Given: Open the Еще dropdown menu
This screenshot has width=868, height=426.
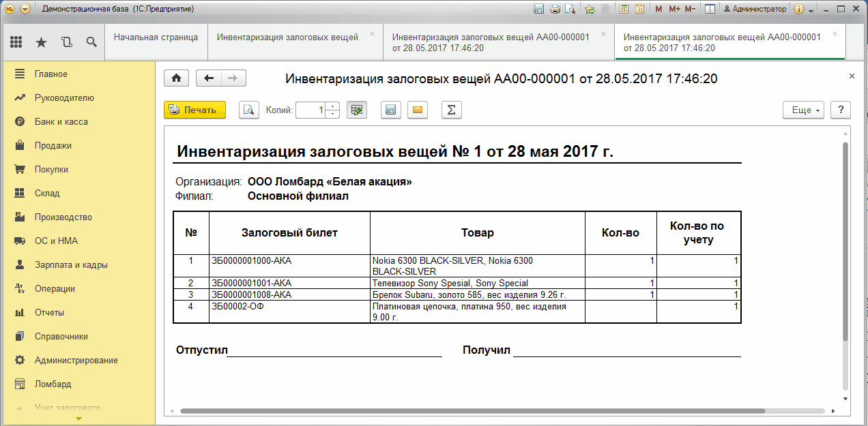Looking at the screenshot, I should pyautogui.click(x=804, y=110).
